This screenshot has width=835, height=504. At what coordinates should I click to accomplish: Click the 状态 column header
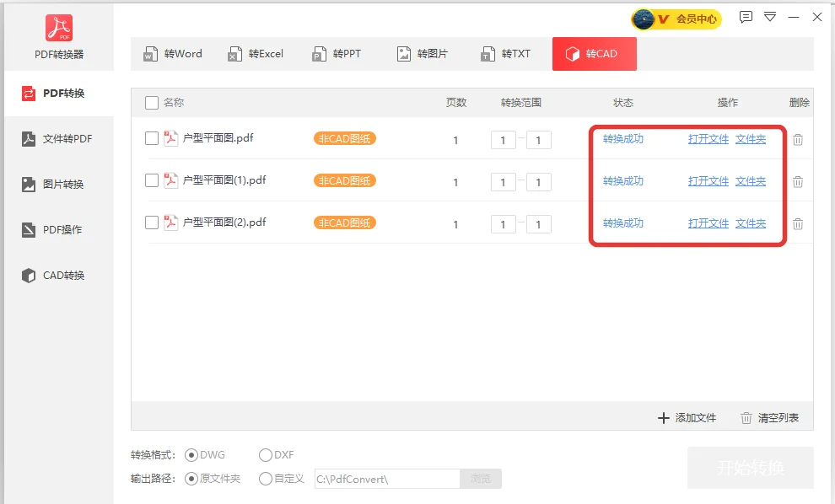623,103
